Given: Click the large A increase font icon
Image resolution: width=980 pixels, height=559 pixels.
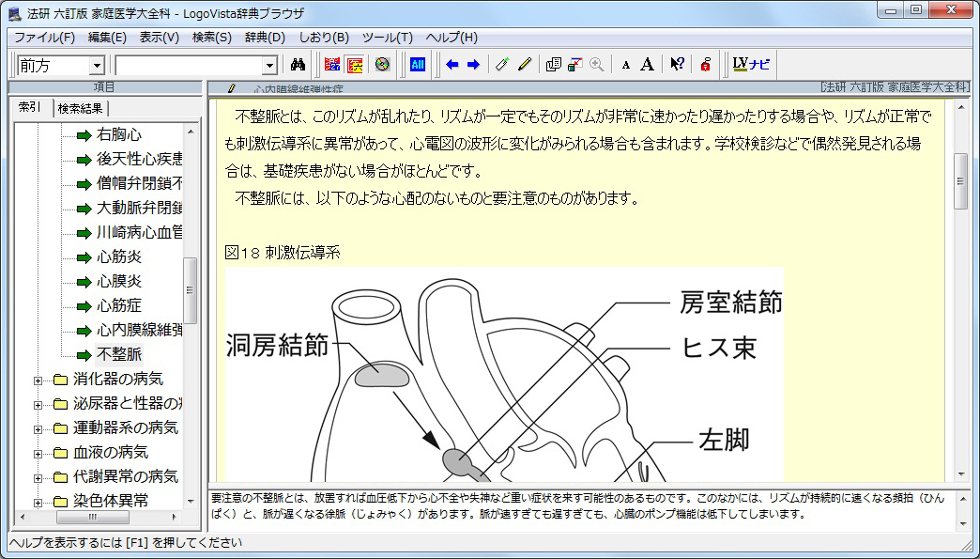Looking at the screenshot, I should click(x=647, y=65).
